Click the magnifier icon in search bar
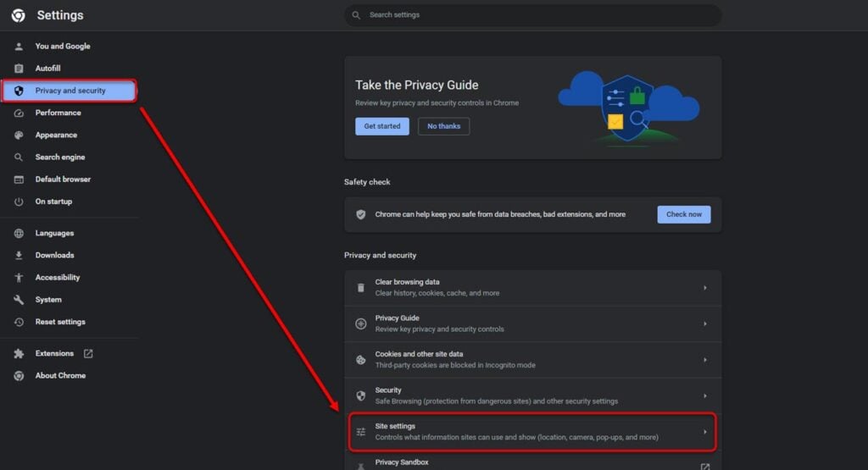Image resolution: width=868 pixels, height=470 pixels. coord(356,15)
